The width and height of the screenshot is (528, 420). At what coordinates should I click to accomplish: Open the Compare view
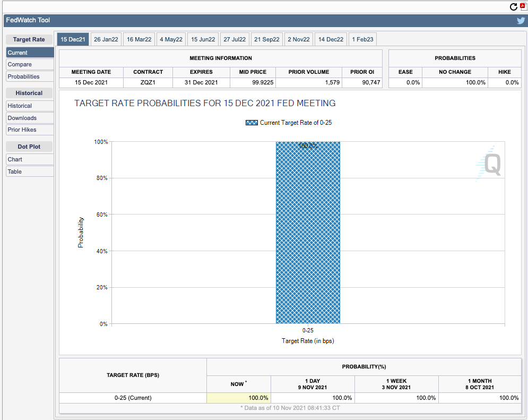click(30, 64)
